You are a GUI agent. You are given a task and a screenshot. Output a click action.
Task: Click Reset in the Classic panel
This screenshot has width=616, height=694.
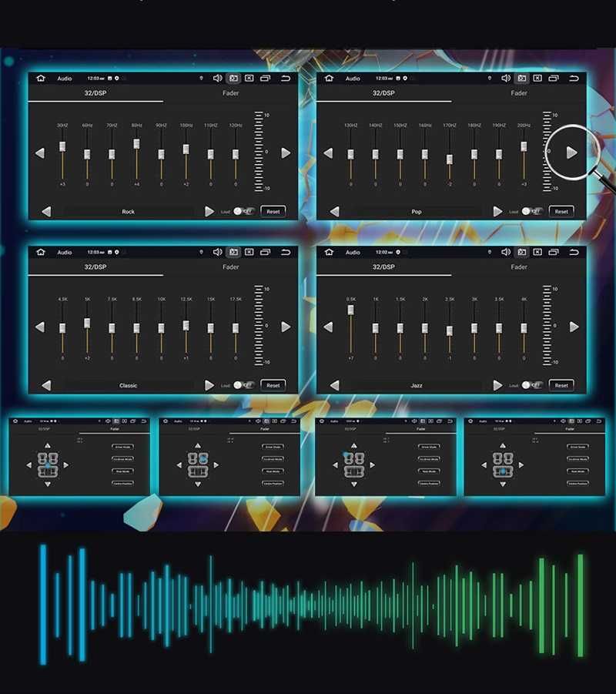point(273,385)
